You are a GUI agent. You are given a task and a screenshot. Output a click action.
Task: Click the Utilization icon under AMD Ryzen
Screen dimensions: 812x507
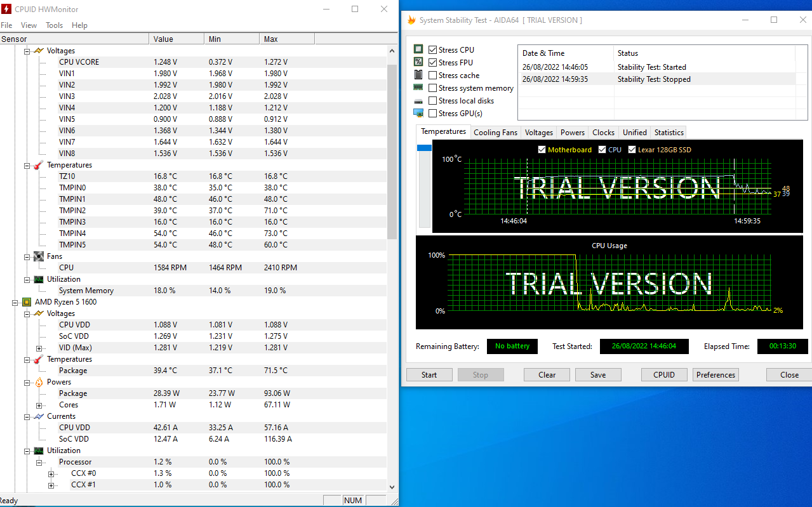tap(38, 451)
